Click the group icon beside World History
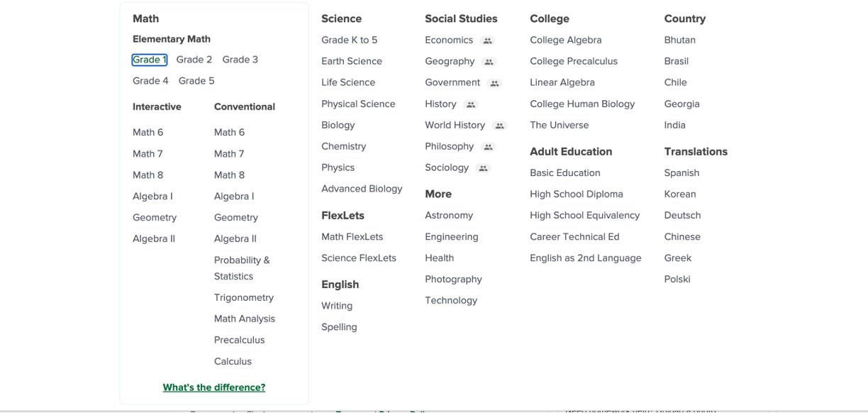The height and width of the screenshot is (413, 868). click(499, 126)
